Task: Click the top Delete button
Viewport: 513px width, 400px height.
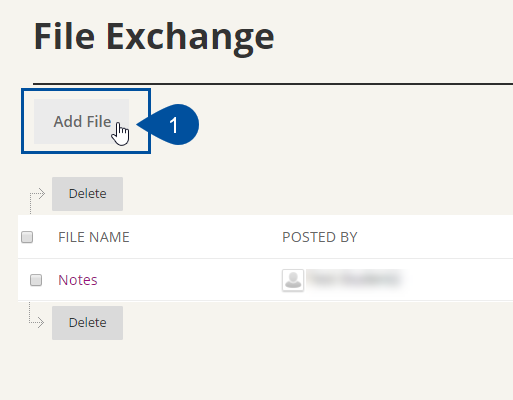Action: 87,194
